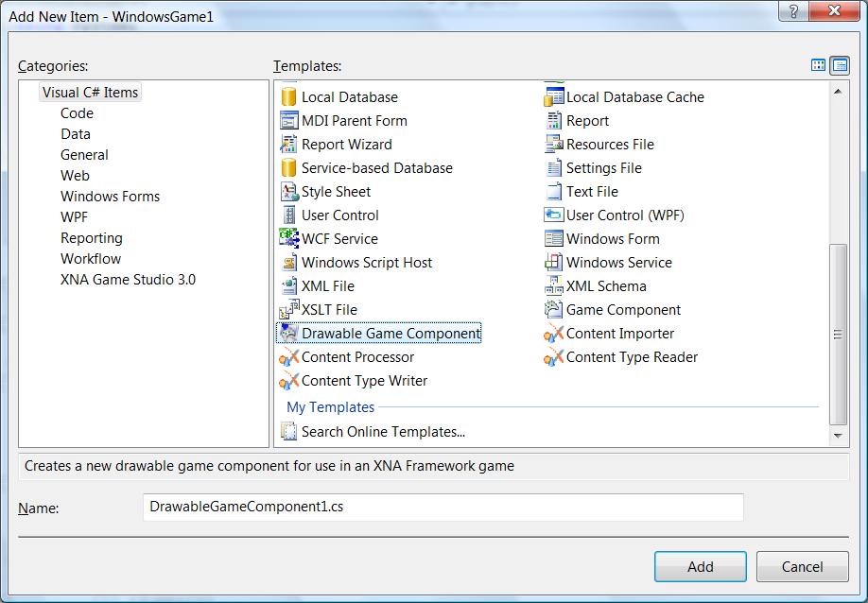Pick the XML Schema icon
868x603 pixels.
point(553,286)
